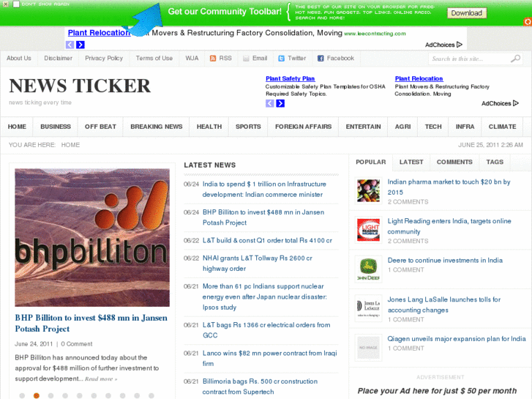
Task: Open 61 pc Indians support nuclear story
Action: click(265, 297)
